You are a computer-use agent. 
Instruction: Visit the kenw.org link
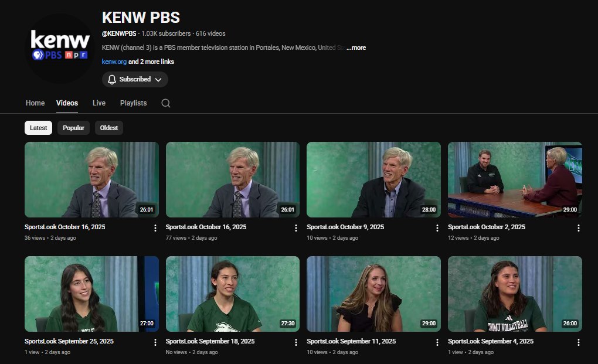point(114,62)
